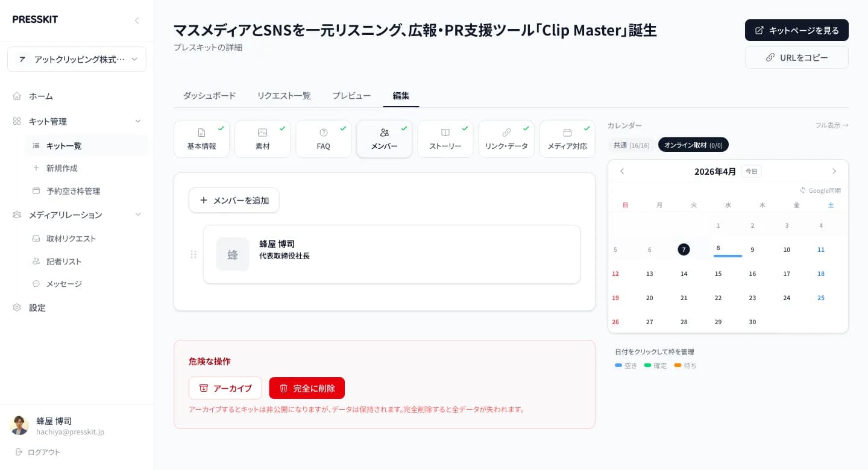The image size is (868, 470).
Task: Open the メンバー section card
Action: pyautogui.click(x=385, y=139)
